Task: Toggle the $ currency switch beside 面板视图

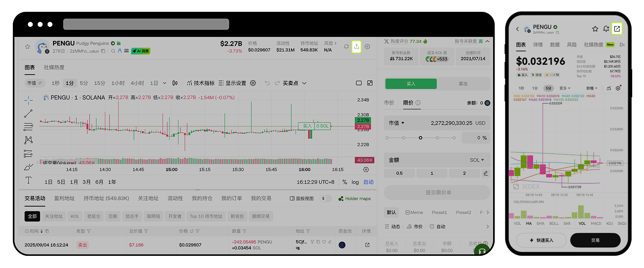Action: coord(326,199)
